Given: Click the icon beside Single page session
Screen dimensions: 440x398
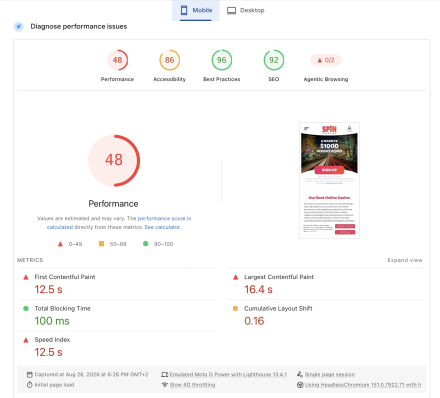Looking at the screenshot, I should (300, 374).
